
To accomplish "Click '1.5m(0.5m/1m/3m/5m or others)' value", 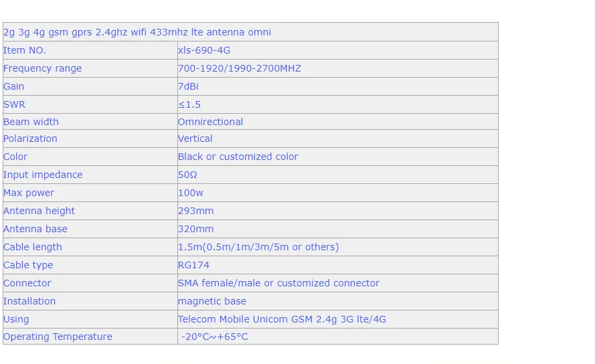I will (x=258, y=247).
